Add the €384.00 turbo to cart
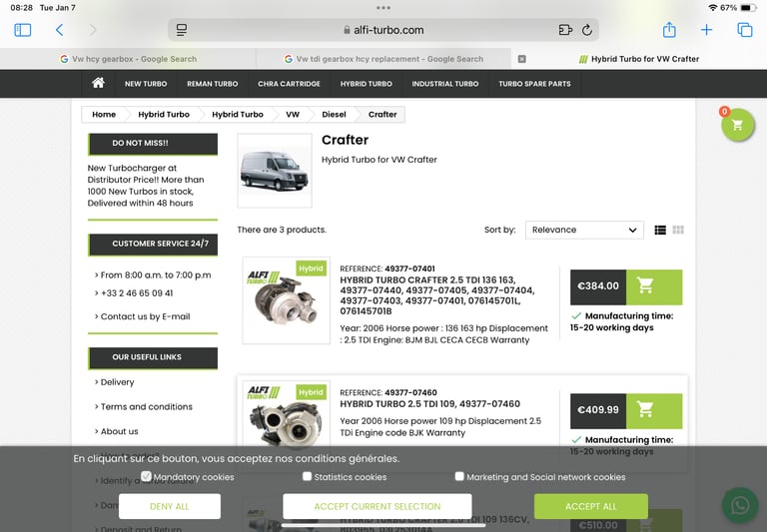 [x=654, y=287]
